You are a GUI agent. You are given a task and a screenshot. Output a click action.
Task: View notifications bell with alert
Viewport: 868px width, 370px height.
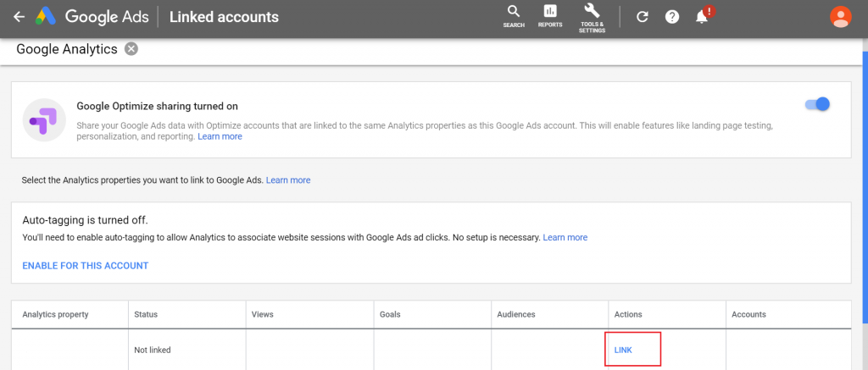pos(704,15)
